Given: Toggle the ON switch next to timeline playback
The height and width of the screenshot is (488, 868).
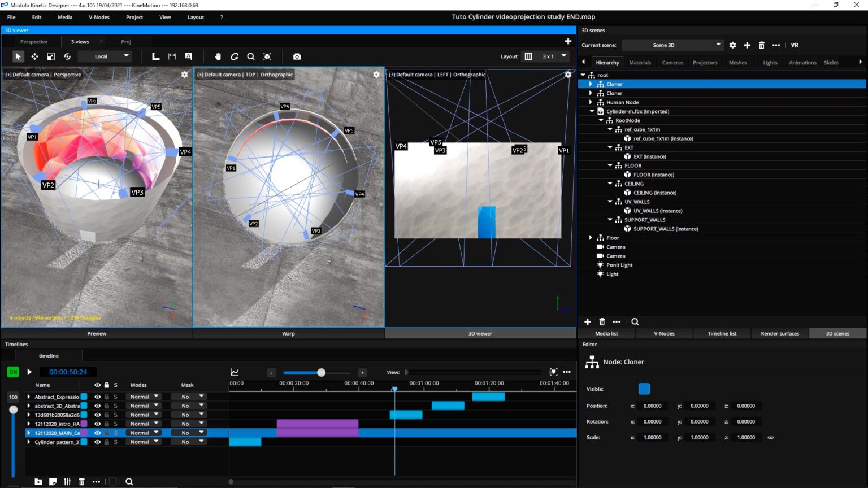Looking at the screenshot, I should pos(12,372).
